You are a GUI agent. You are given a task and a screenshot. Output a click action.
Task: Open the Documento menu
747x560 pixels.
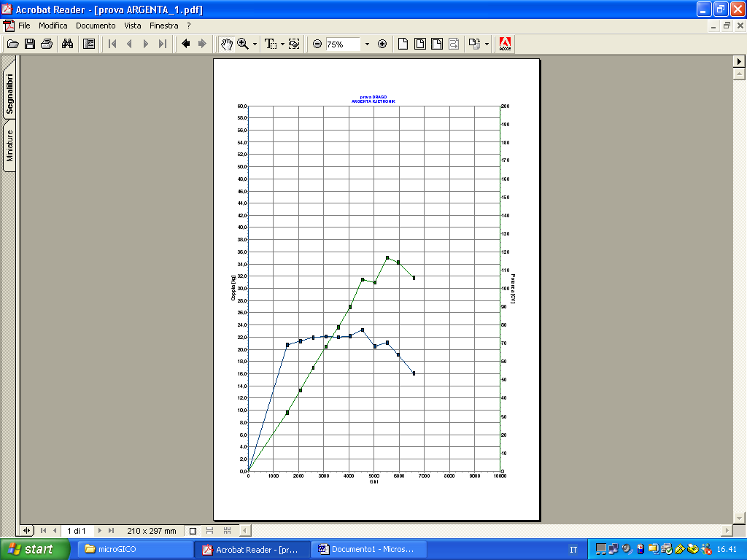[96, 26]
